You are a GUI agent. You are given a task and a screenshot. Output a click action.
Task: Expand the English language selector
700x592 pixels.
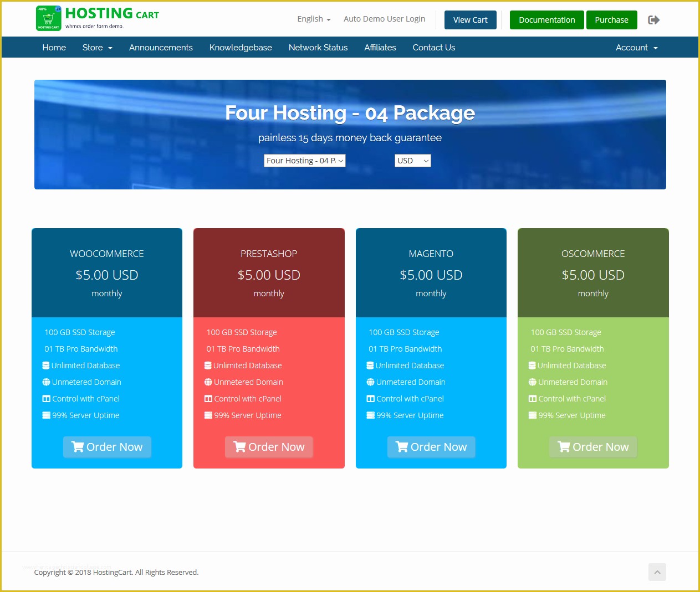314,19
